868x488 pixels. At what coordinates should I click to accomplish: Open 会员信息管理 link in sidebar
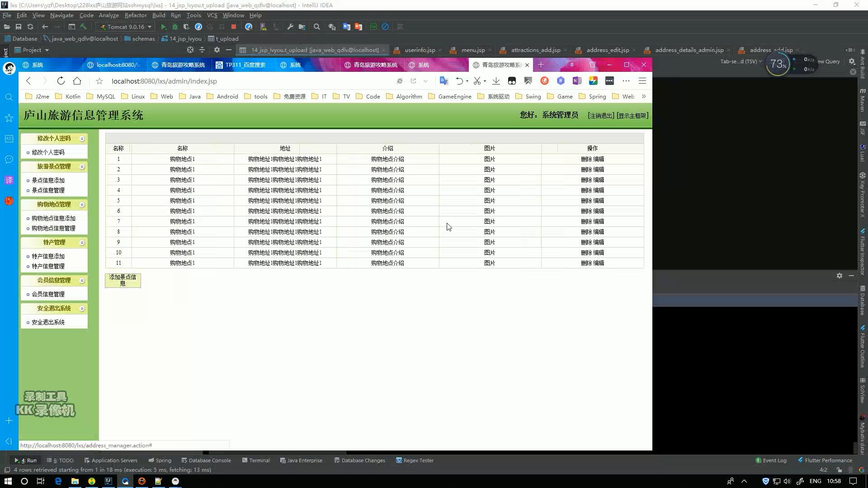pyautogui.click(x=48, y=294)
